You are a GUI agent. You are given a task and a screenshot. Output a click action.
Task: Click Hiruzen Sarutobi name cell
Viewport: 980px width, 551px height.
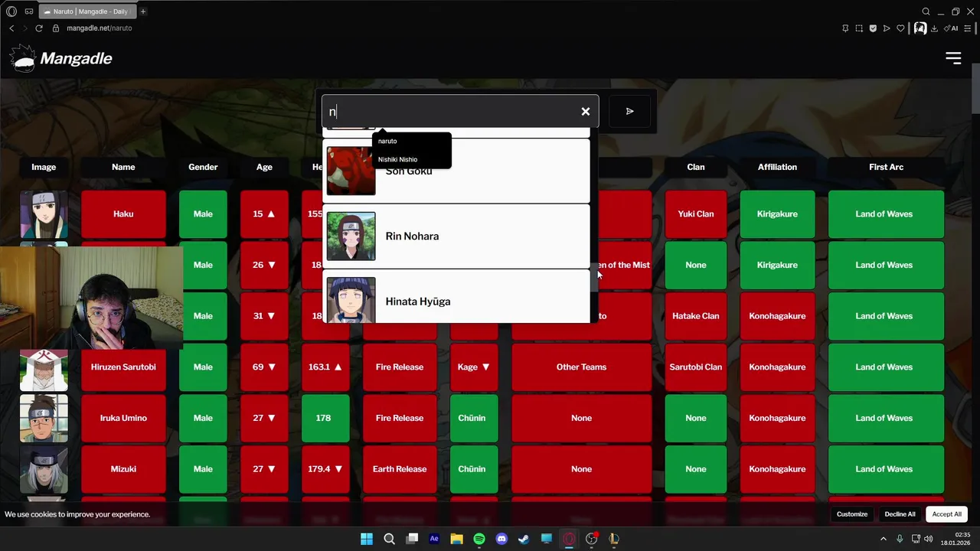[123, 367]
